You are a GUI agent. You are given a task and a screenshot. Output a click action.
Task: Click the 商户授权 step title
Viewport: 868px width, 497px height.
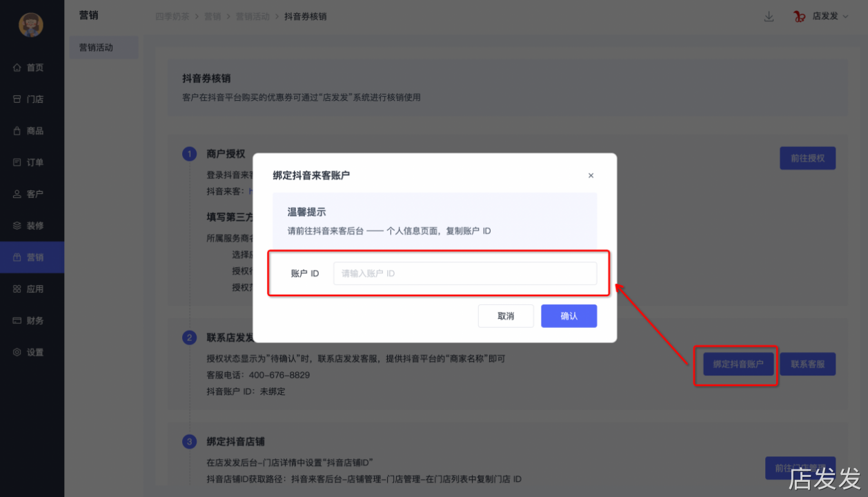[226, 153]
